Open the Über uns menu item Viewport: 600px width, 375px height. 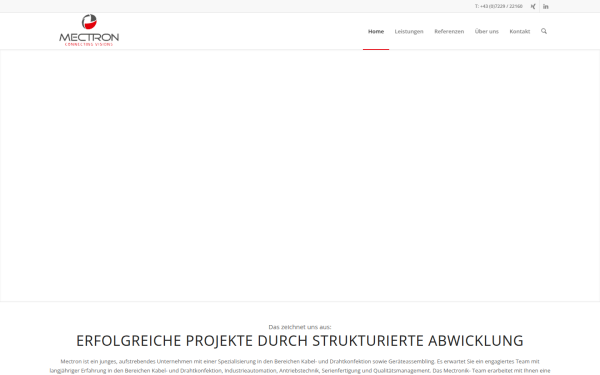point(486,31)
